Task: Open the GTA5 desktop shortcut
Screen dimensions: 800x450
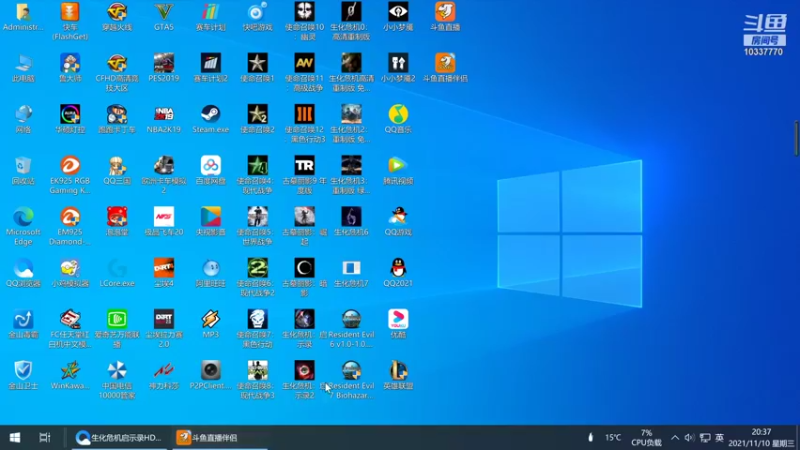Action: tap(164, 16)
